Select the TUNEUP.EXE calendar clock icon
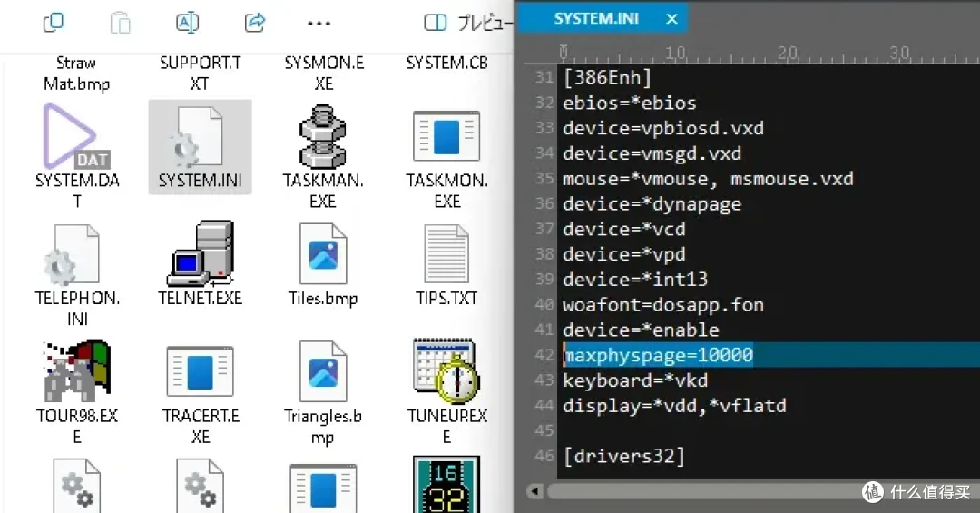This screenshot has width=980, height=513. point(446,370)
